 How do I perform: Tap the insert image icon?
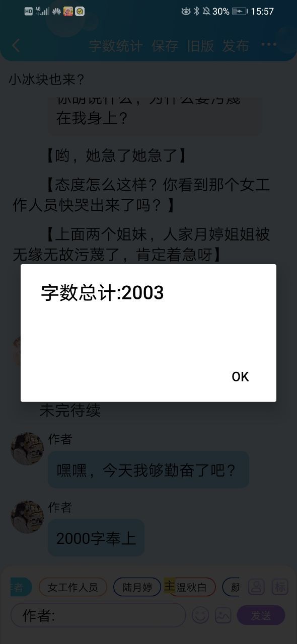click(223, 615)
